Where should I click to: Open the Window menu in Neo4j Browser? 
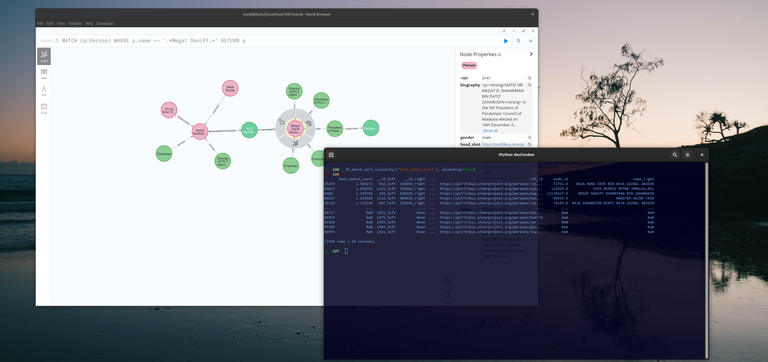tap(75, 24)
